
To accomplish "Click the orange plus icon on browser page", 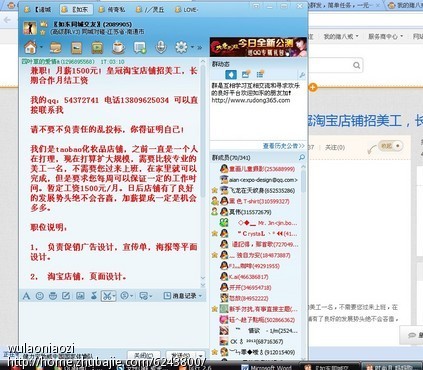I will 313,88.
